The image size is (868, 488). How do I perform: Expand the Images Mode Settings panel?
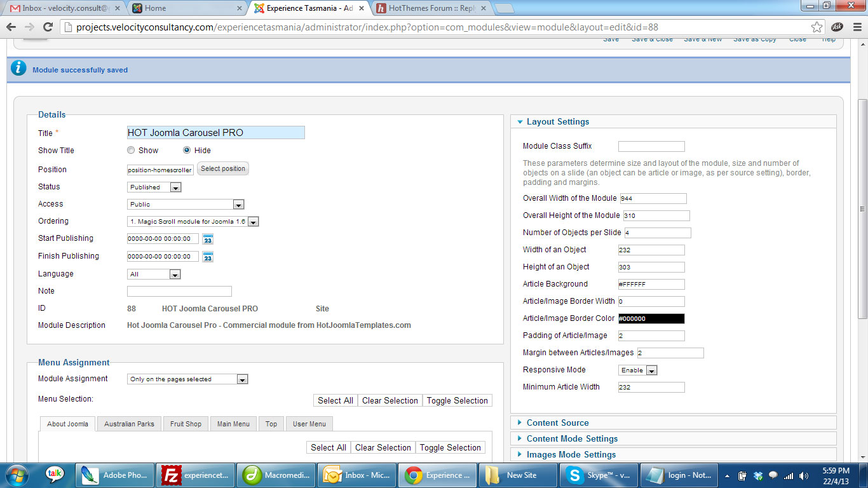674,454
